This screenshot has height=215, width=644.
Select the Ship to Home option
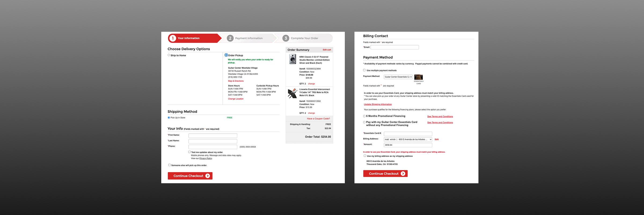coord(169,55)
